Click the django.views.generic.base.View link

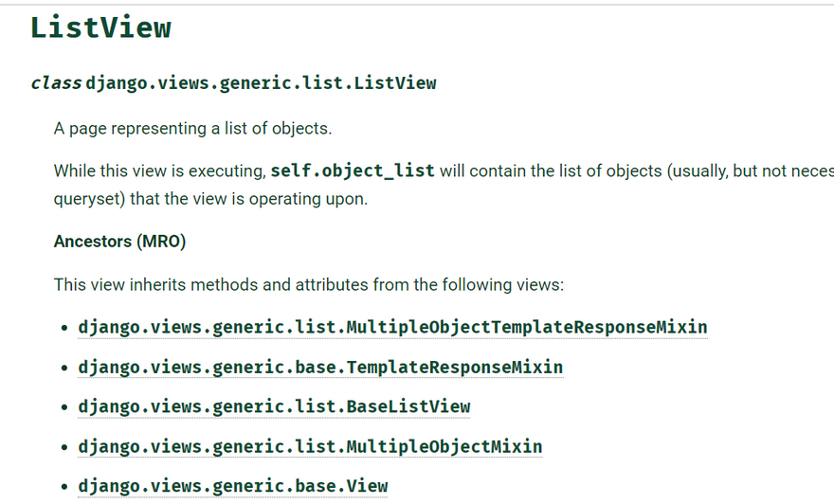point(232,487)
